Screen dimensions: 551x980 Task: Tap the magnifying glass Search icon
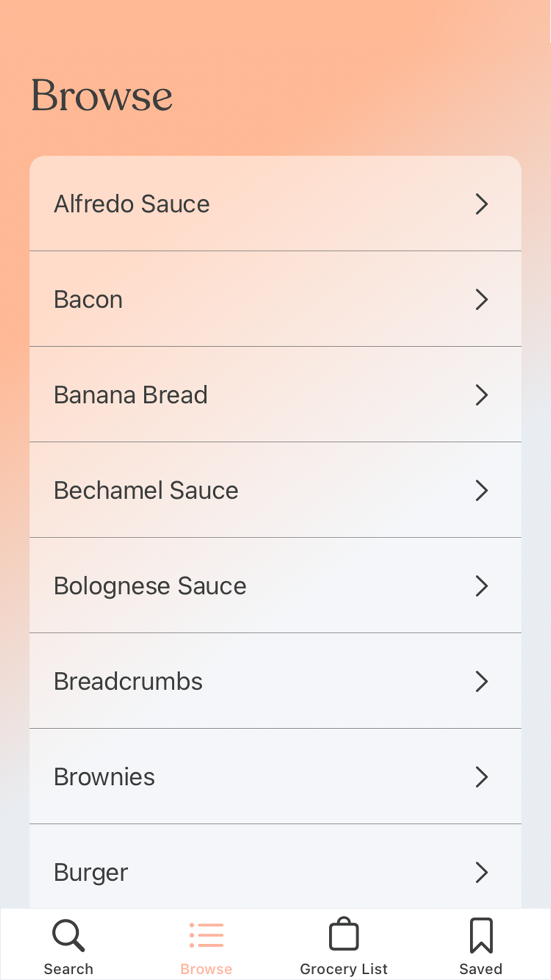tap(68, 935)
